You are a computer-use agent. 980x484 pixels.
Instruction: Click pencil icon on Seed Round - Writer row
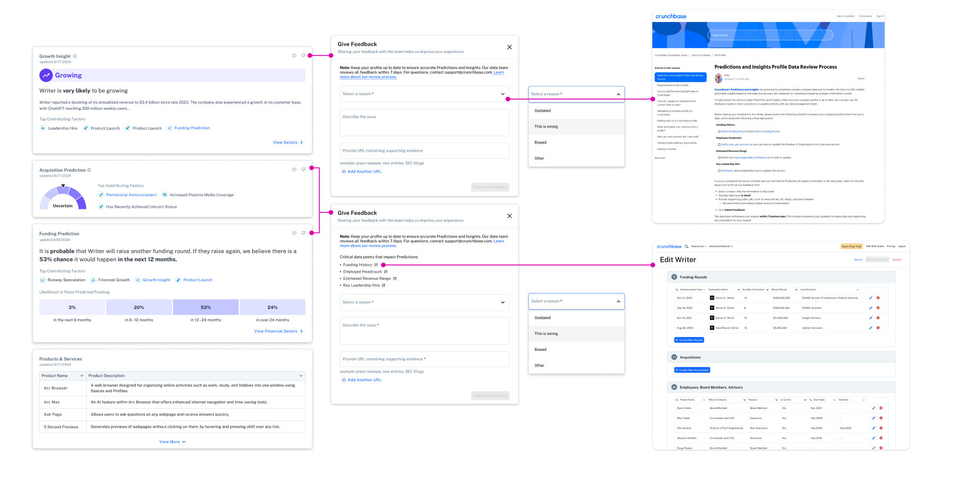point(871,328)
